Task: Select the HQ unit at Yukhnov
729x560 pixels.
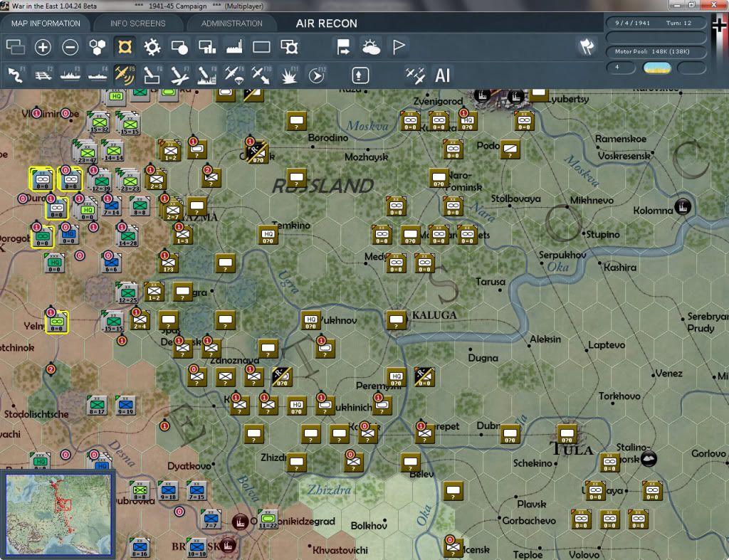Action: [x=310, y=321]
